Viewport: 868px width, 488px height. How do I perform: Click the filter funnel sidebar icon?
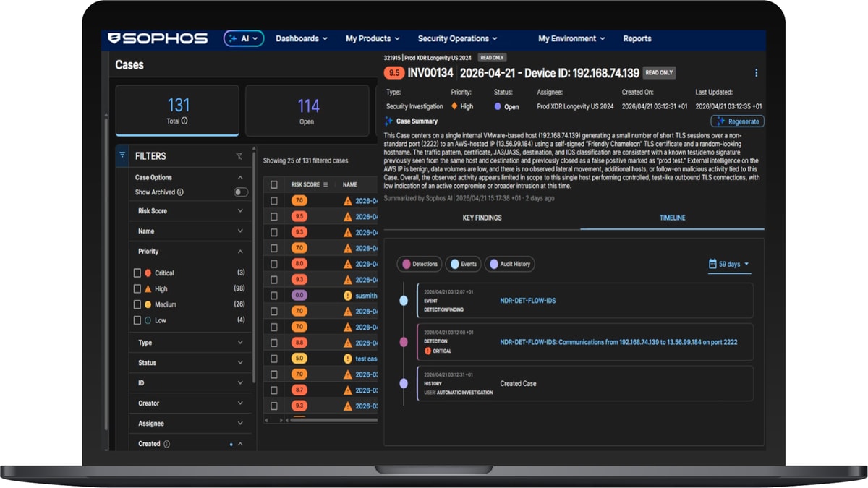point(122,155)
